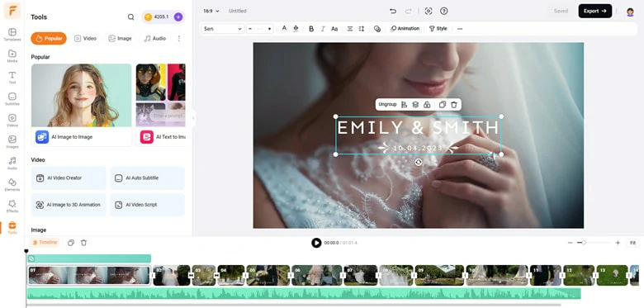The image size is (644, 308).
Task: Open the opacity blend icon
Action: (377, 29)
